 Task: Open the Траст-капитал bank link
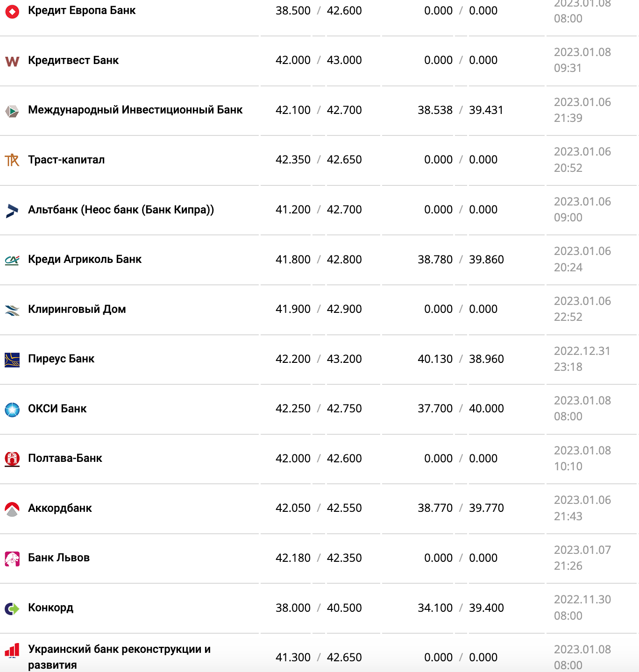pos(66,160)
